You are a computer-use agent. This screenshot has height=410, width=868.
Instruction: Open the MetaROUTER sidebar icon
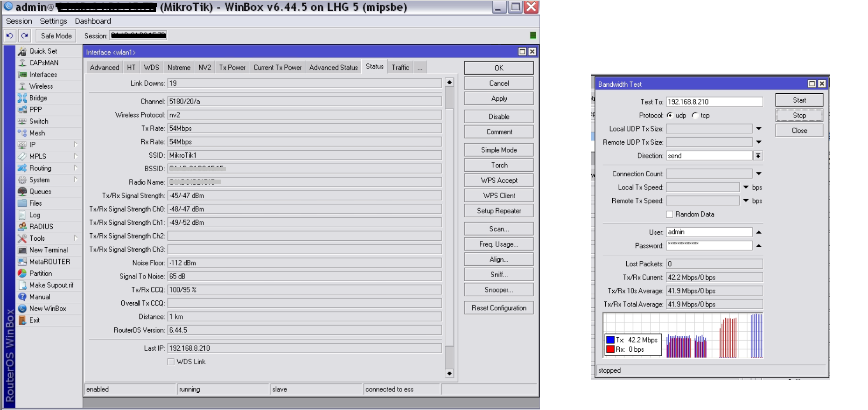(x=22, y=262)
